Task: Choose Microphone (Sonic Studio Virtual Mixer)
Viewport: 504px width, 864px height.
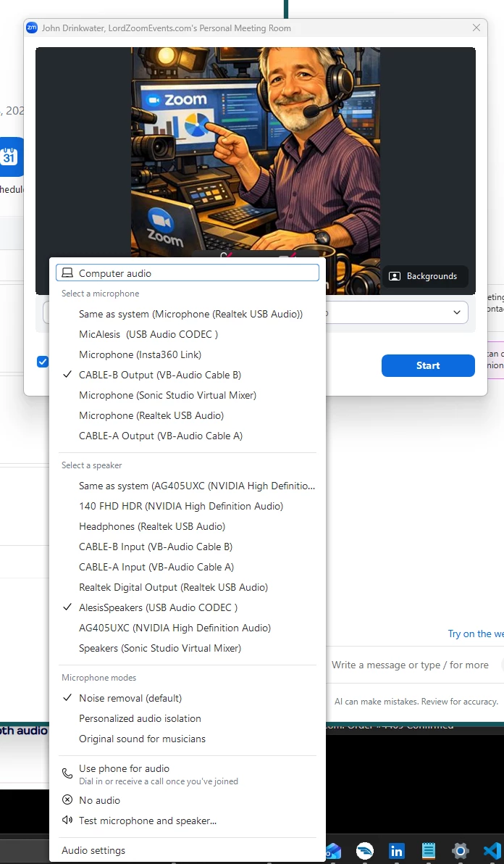Action: pyautogui.click(x=187, y=395)
